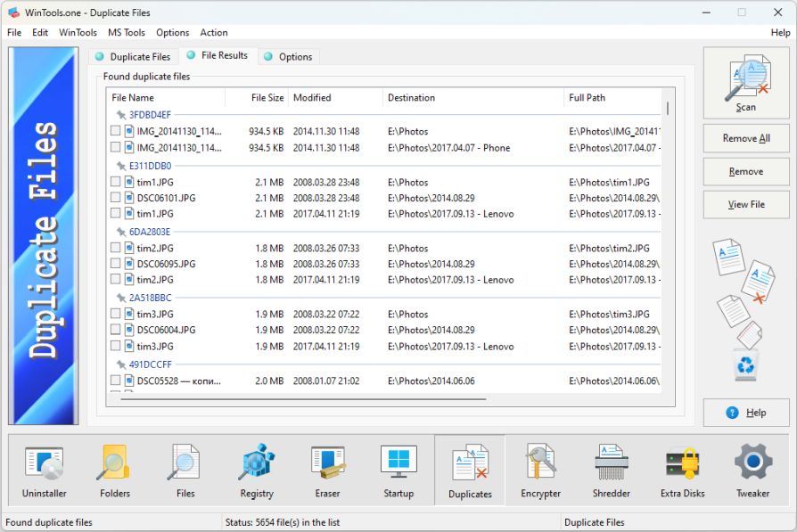797x532 pixels.
Task: Check first IMG_20141130 file in E:\Photos
Action: click(115, 131)
